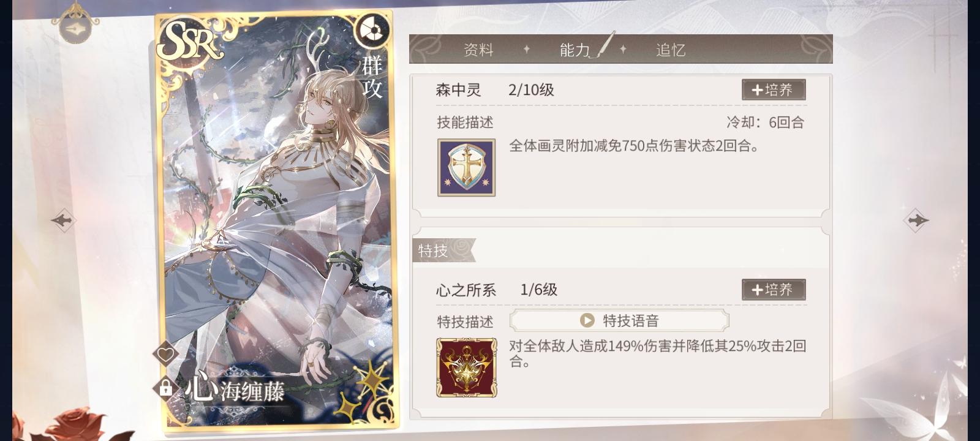
Task: Tap the 心之所系 special skill icon
Action: pyautogui.click(x=466, y=367)
